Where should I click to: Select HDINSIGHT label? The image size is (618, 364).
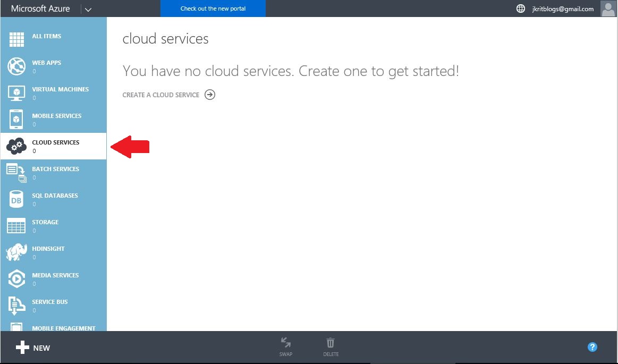tap(48, 249)
